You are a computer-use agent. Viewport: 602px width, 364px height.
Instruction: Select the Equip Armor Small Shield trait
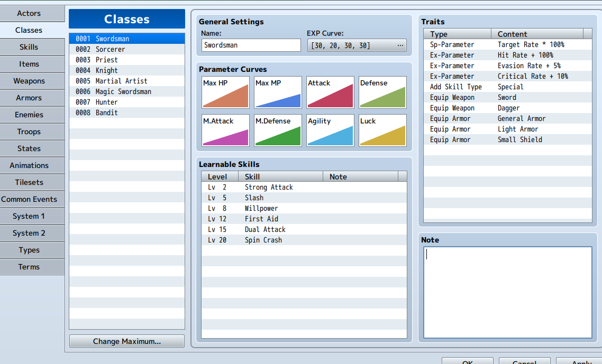coord(507,139)
